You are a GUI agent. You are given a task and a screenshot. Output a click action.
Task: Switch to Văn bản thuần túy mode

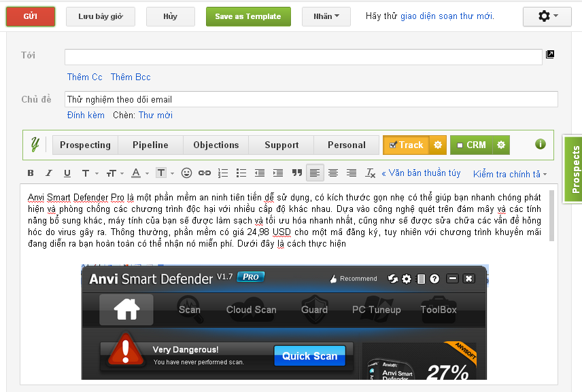[421, 173]
